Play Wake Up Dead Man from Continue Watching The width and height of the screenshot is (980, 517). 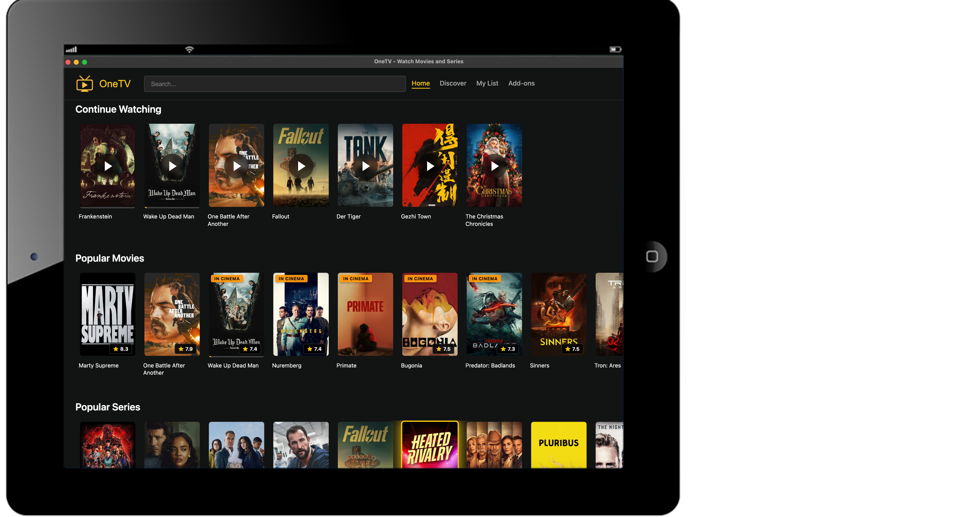(172, 166)
